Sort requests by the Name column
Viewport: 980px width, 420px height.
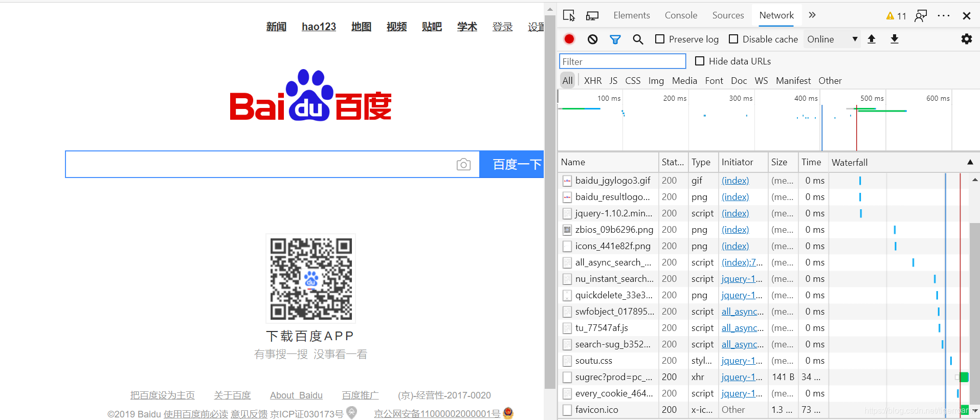pos(608,162)
